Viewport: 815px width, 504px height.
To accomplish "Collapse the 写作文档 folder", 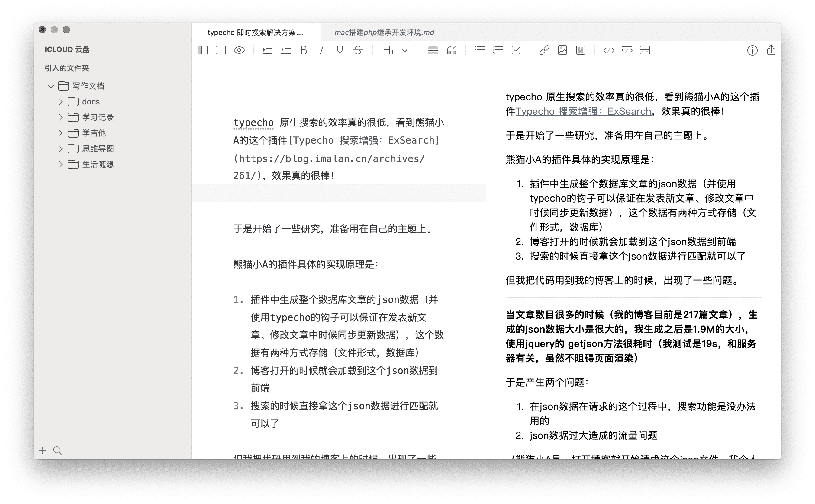I will pos(51,86).
